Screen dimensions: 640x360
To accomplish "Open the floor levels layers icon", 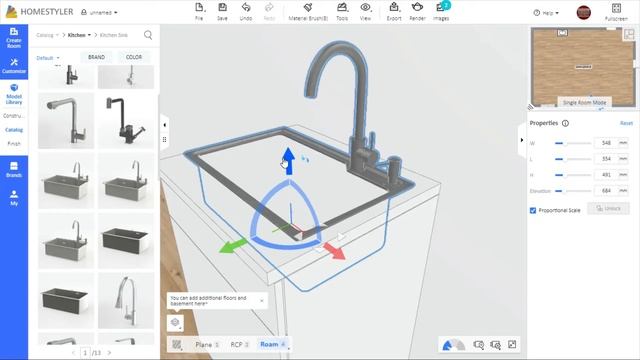I will click(x=176, y=322).
